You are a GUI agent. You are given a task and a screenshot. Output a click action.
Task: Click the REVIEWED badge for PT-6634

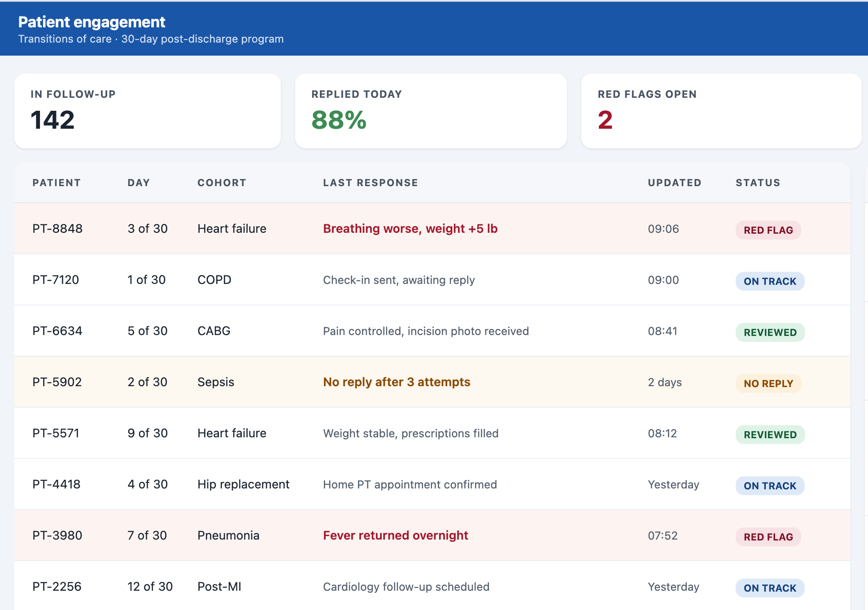pos(770,332)
